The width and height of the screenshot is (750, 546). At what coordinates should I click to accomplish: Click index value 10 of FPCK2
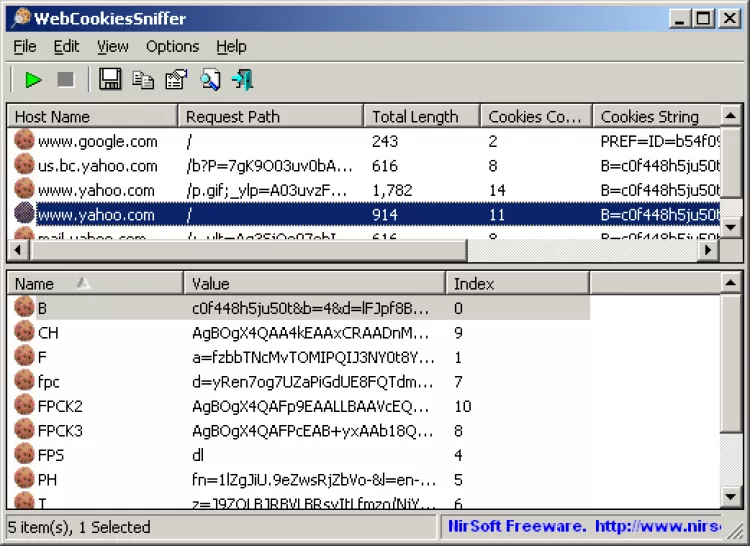(463, 406)
